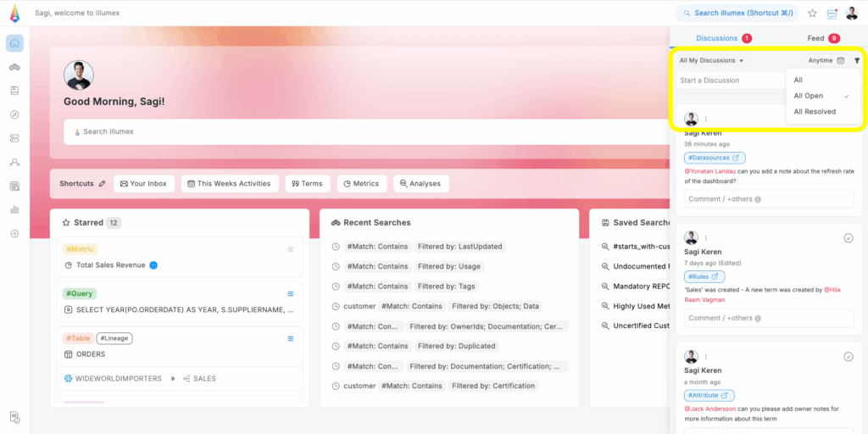The height and width of the screenshot is (434, 868).
Task: Click the Metrics shortcut button
Action: click(362, 184)
